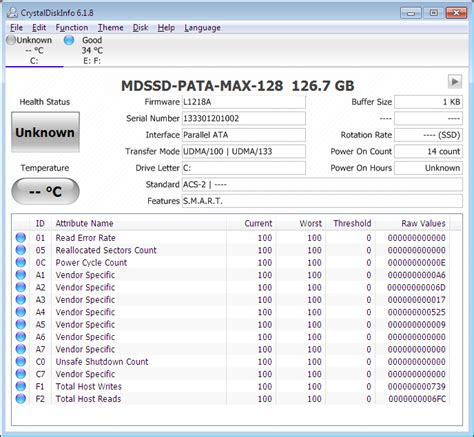Open the Disk menu
Screen dimensions: 474x437
pyautogui.click(x=140, y=28)
